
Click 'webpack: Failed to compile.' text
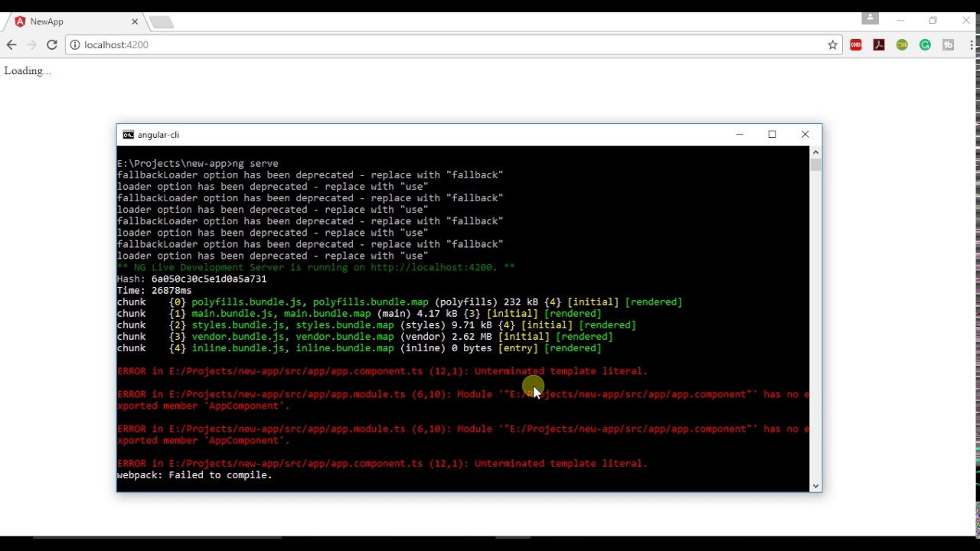tap(194, 475)
